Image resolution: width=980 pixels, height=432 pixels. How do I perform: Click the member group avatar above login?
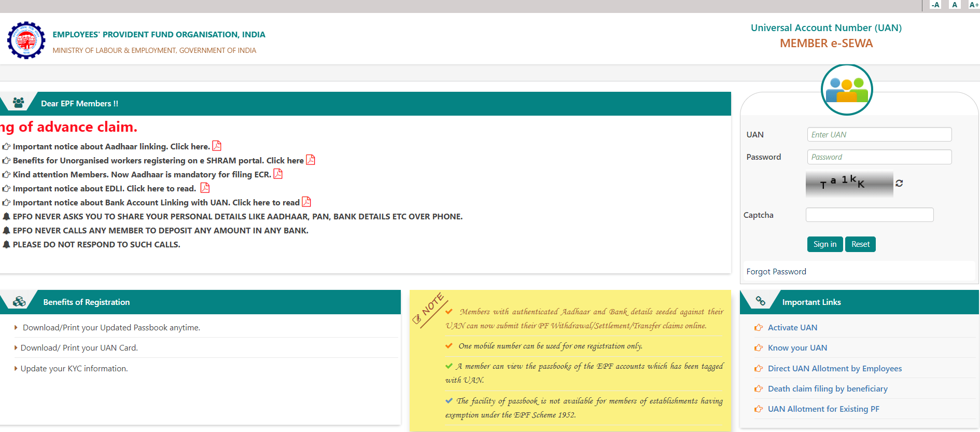click(847, 90)
